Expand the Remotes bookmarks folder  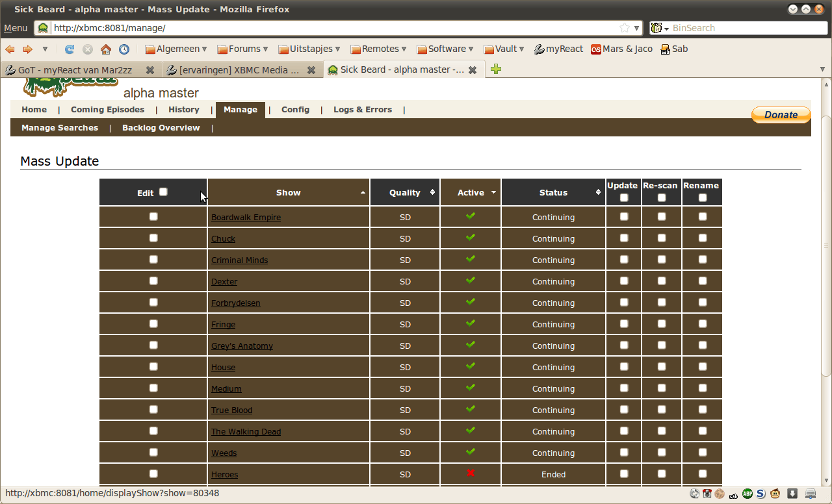[x=378, y=49]
